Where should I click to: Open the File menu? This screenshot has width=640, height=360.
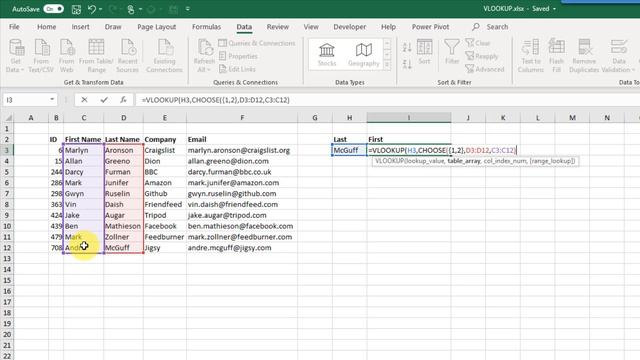[14, 27]
